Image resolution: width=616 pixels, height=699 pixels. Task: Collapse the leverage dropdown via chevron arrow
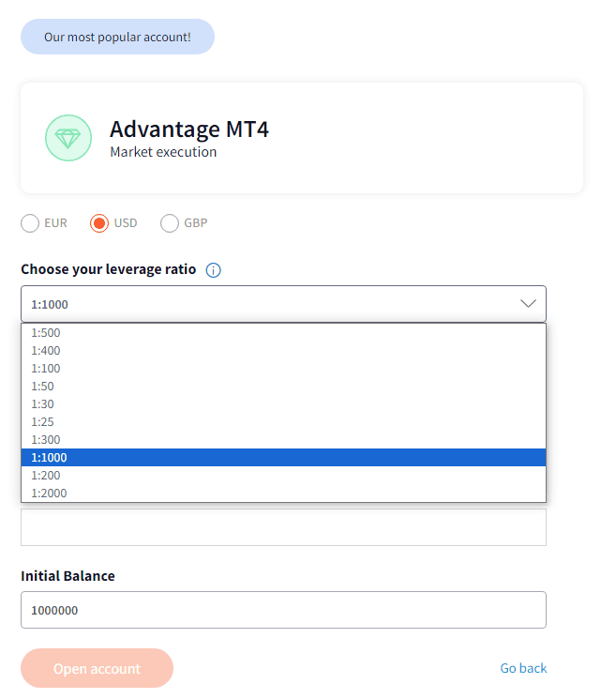pos(528,304)
